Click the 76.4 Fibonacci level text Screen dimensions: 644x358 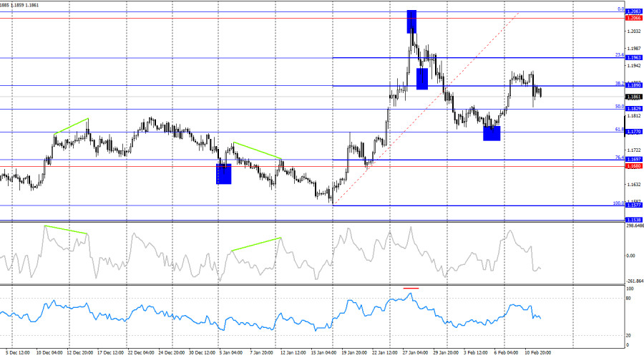click(620, 158)
